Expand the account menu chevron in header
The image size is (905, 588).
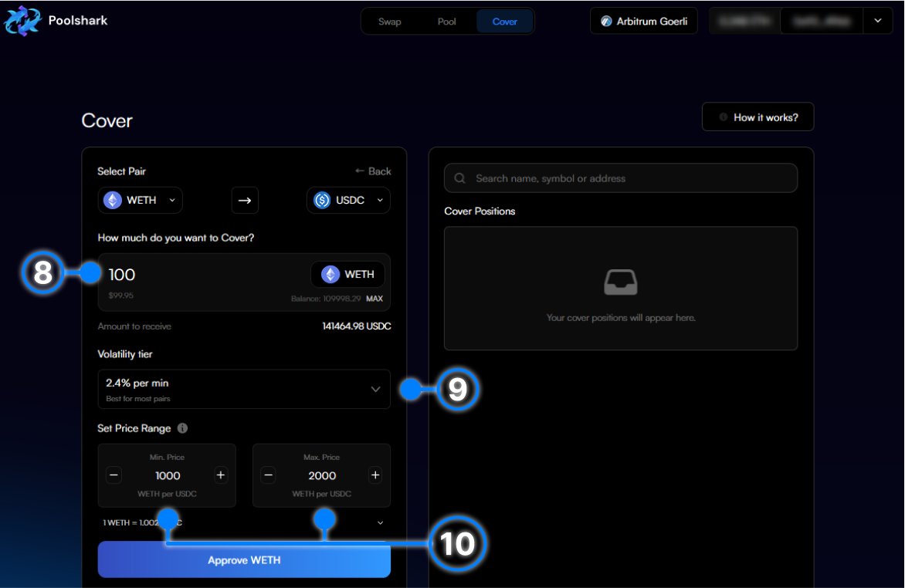point(878,21)
